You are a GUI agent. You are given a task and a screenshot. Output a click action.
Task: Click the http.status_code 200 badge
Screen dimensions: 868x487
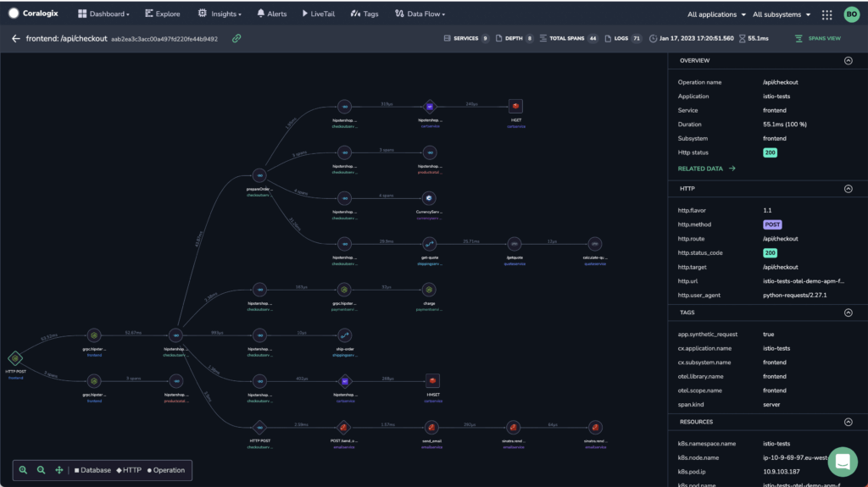click(x=770, y=253)
